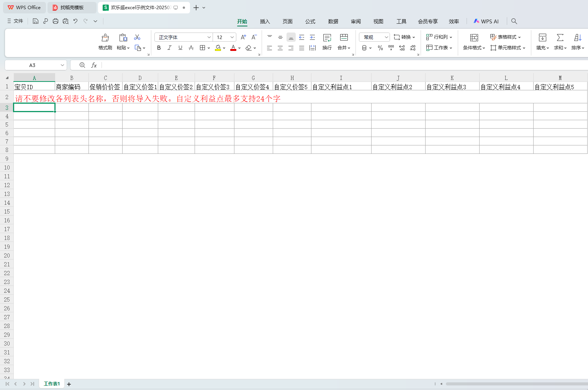
Task: Open the font size dropdown
Action: [x=232, y=37]
